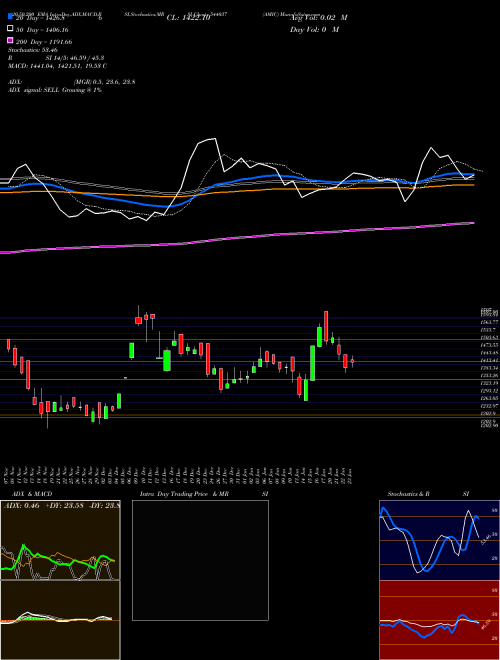This screenshot has width=500, height=660.
Task: Click the red-background RSI chart panel
Action: tap(439, 620)
